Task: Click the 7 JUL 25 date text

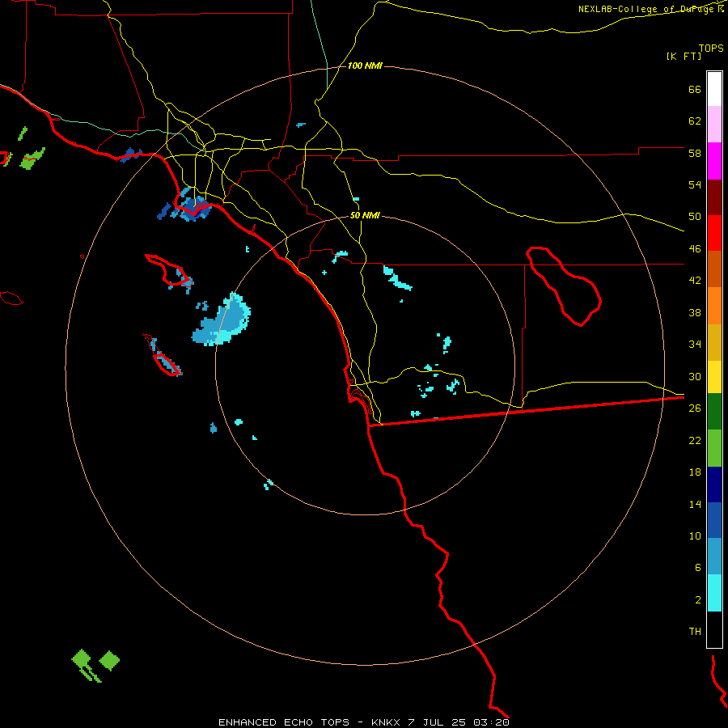Action: 438,722
